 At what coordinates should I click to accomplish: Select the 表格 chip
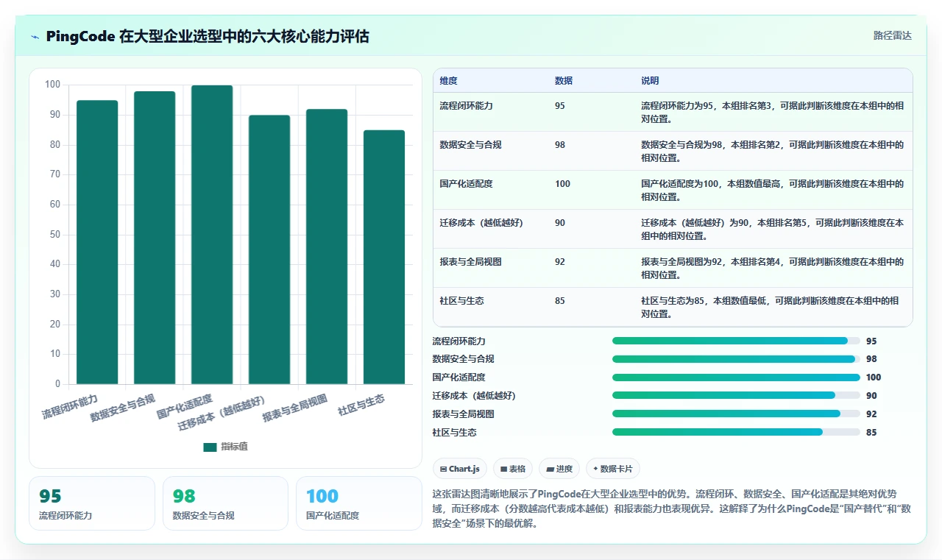[513, 469]
